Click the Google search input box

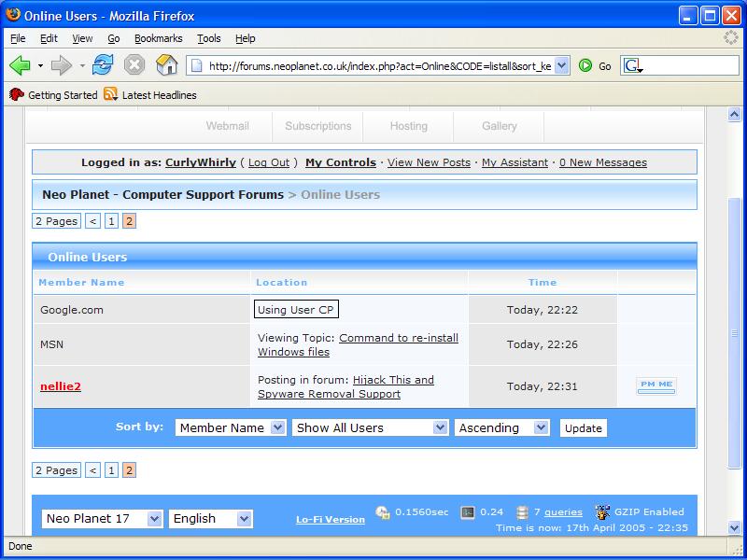tap(691, 65)
